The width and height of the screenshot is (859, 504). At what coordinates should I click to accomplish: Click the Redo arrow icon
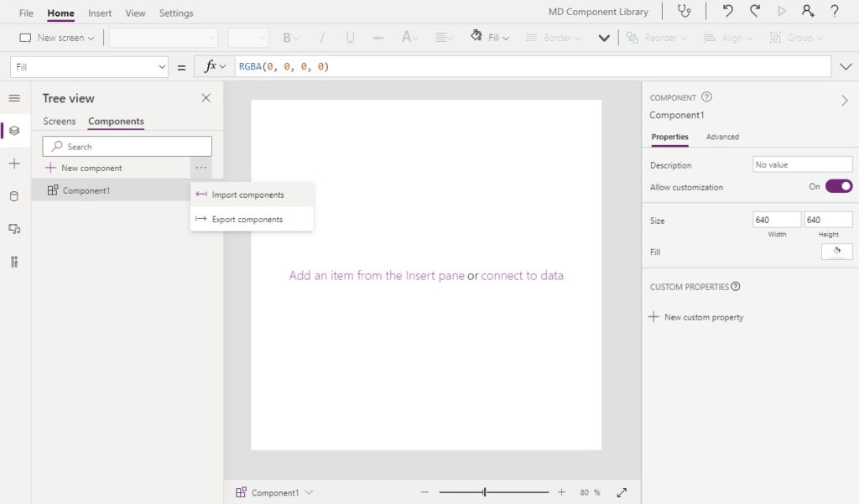pyautogui.click(x=755, y=11)
